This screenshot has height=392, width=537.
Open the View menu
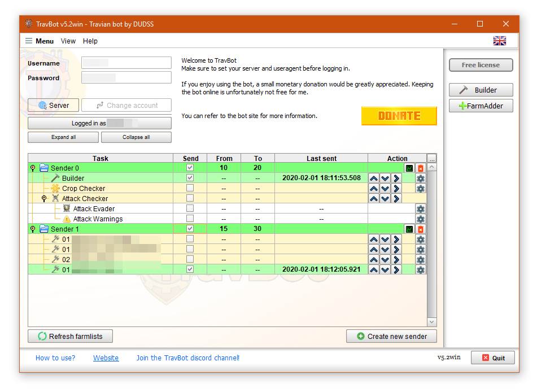point(68,41)
